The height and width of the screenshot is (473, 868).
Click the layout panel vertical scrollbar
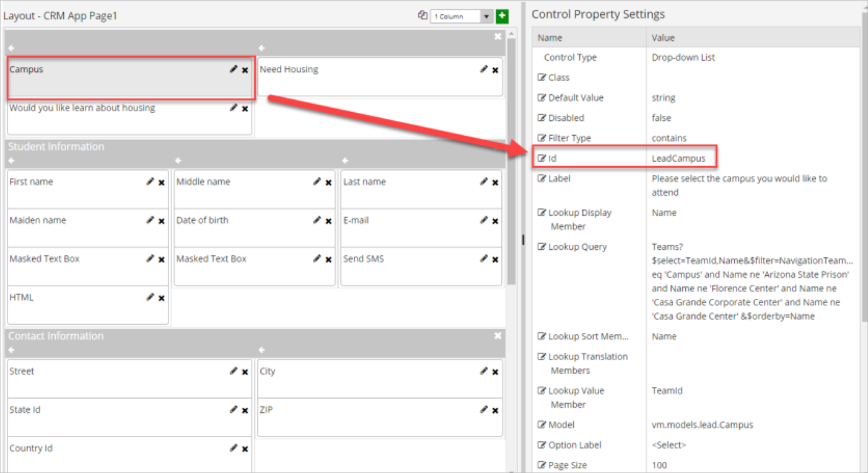coord(511,161)
